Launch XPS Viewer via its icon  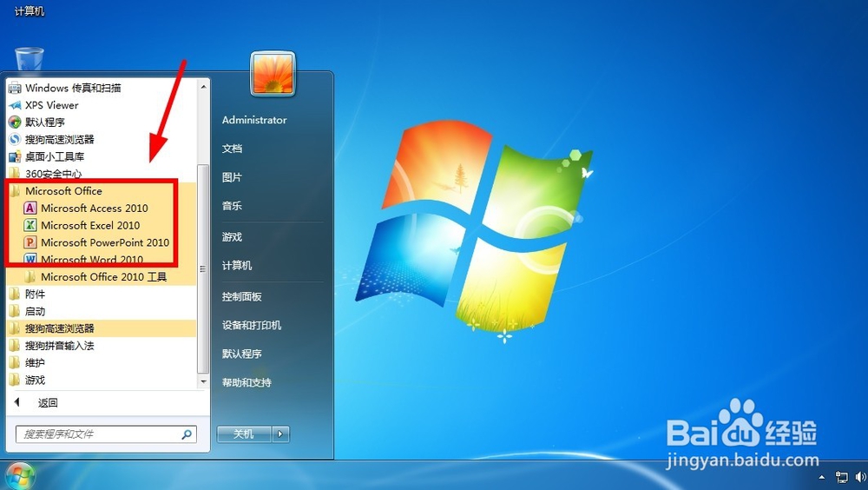pos(15,105)
